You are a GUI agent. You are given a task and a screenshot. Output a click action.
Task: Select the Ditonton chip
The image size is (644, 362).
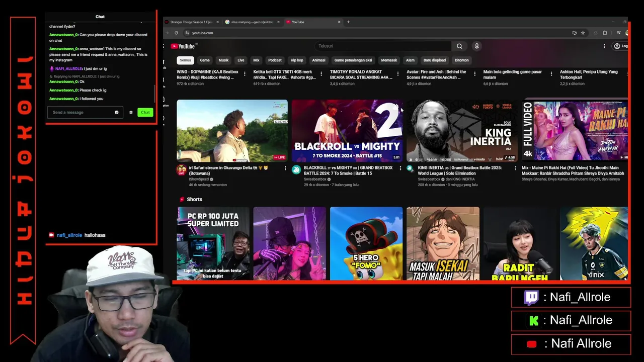tap(462, 60)
